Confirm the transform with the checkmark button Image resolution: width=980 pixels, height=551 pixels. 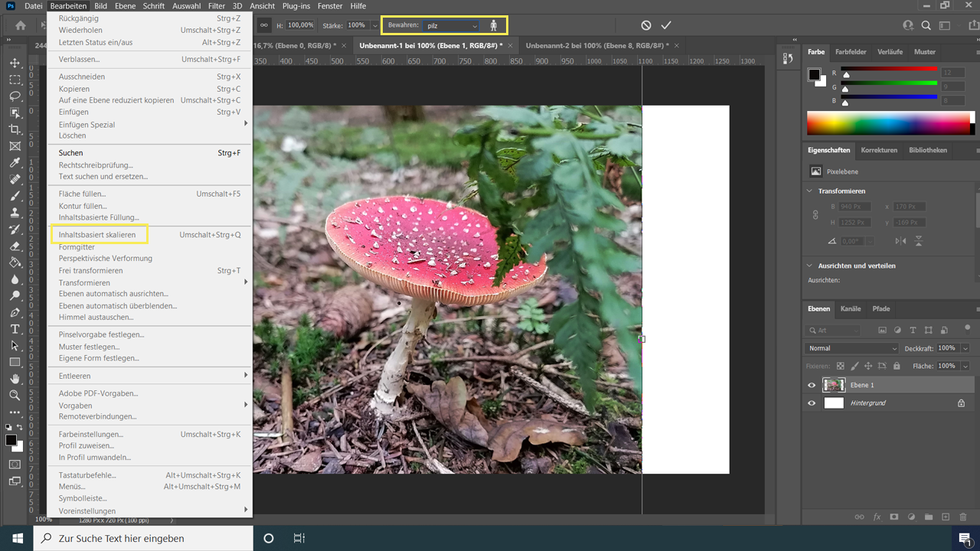tap(665, 24)
